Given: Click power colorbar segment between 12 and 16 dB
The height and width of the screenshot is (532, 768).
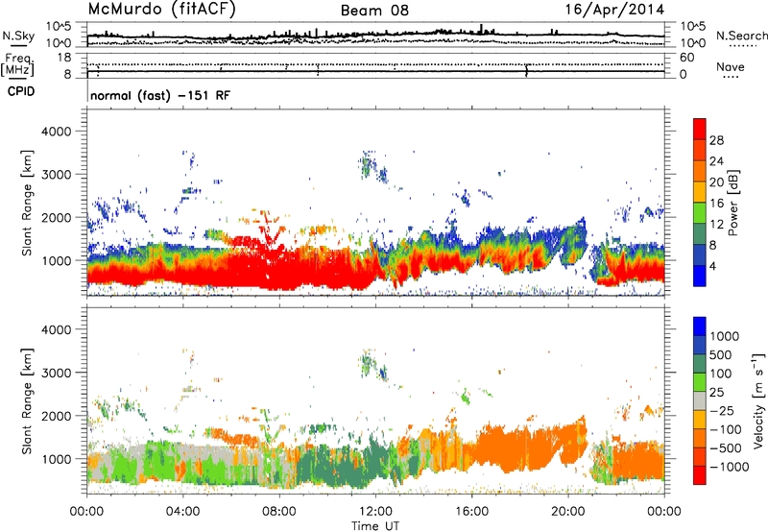Looking at the screenshot, I should click(700, 213).
